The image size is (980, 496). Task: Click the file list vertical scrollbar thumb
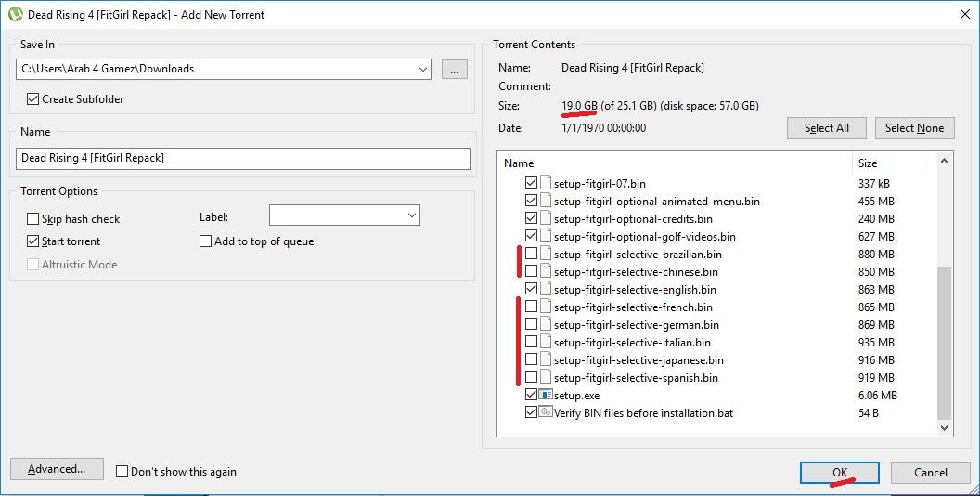(x=945, y=342)
